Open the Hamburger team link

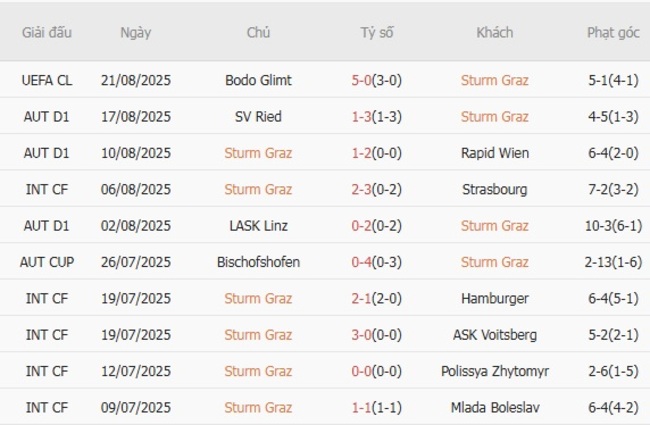494,298
